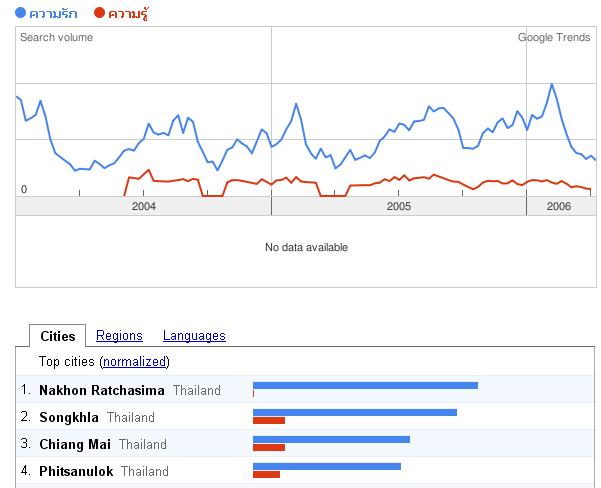Image resolution: width=601 pixels, height=488 pixels.
Task: Click the blue legend dot for ความรัก
Action: point(20,13)
